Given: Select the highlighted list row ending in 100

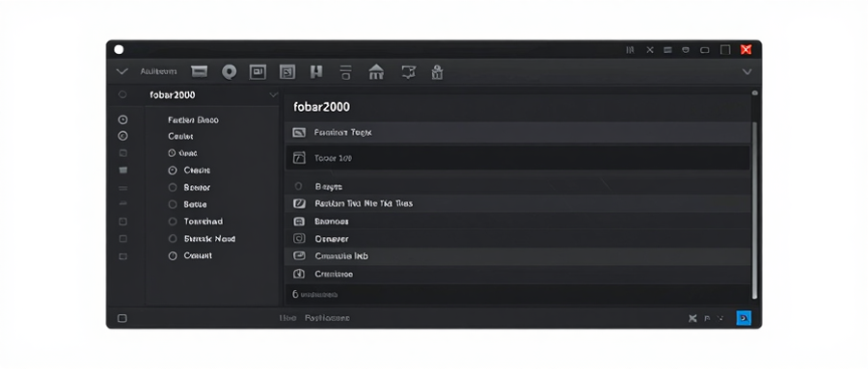Looking at the screenshot, I should click(x=518, y=158).
